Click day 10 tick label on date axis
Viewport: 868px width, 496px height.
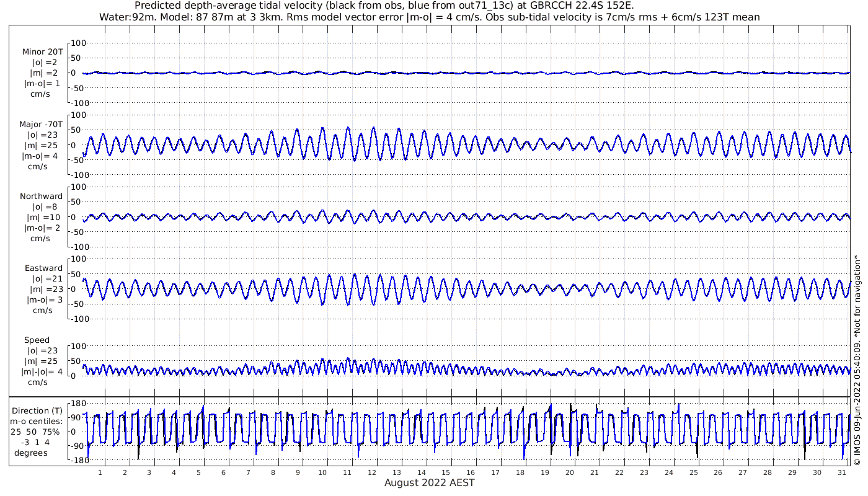322,472
